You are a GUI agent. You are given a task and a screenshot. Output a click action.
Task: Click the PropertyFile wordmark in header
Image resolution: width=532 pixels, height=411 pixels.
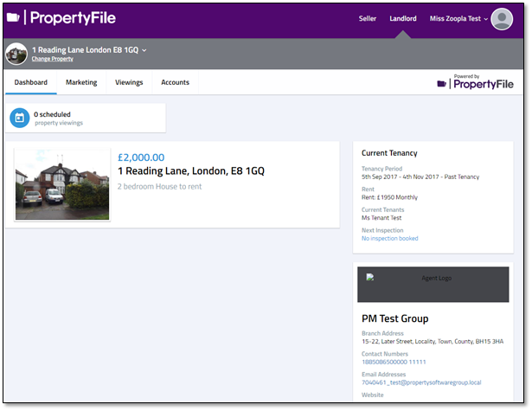tap(73, 17)
